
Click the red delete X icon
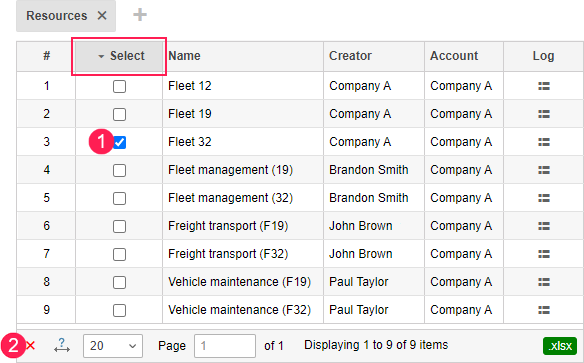coord(31,346)
